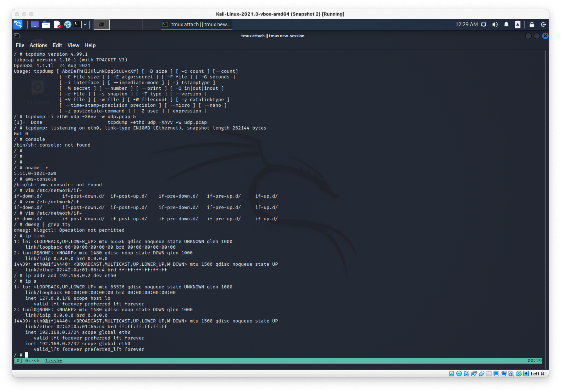Click the terminal cursor at the last prompt

pyautogui.click(x=27, y=355)
